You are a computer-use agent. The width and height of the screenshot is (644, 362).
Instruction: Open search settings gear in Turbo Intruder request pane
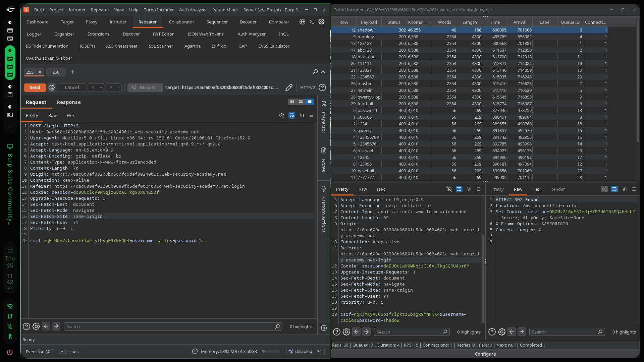[x=346, y=332]
